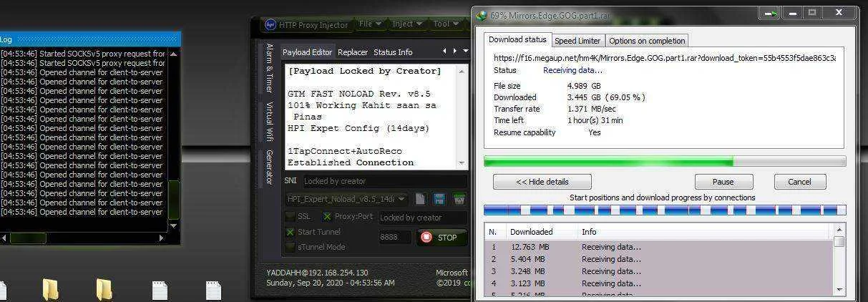This screenshot has width=868, height=302.
Task: Click the IDM icon in the download window title bar
Action: (482, 15)
